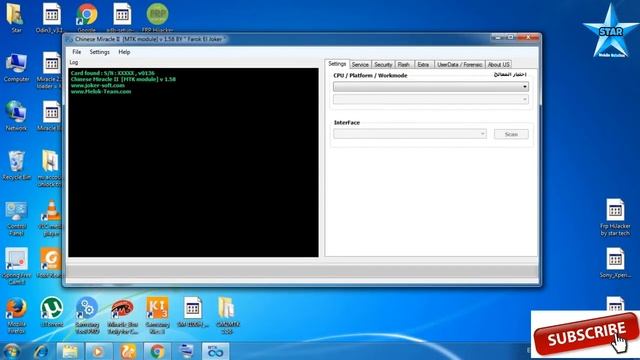Click inside the black Log output area
Screen dimensions: 640x360
coord(193,162)
